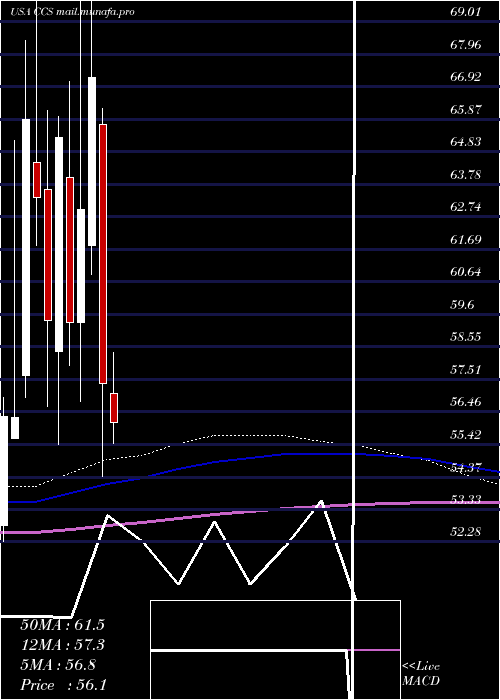Click the 67.96 price axis label
Viewport: 500px width, 700px height.
click(465, 44)
